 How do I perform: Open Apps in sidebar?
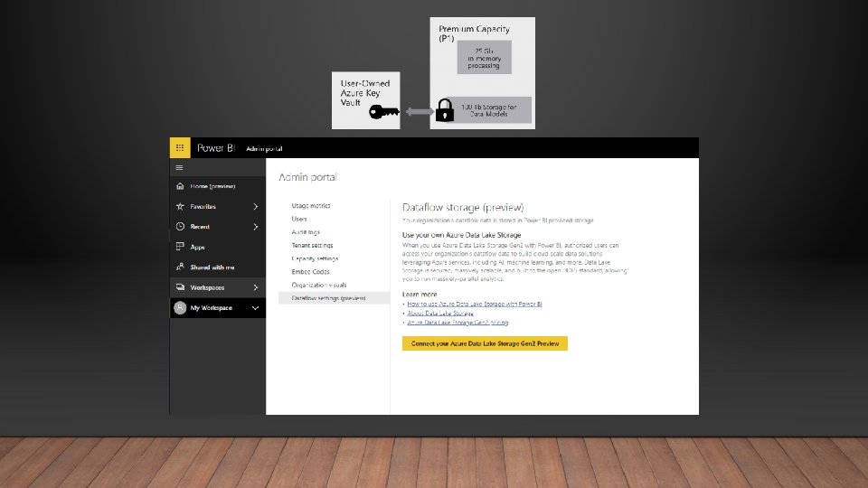pos(218,247)
